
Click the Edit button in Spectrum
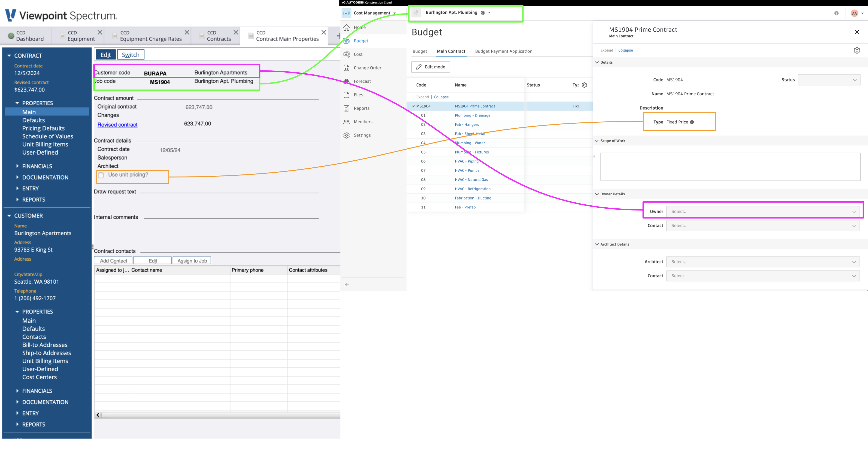pos(105,55)
